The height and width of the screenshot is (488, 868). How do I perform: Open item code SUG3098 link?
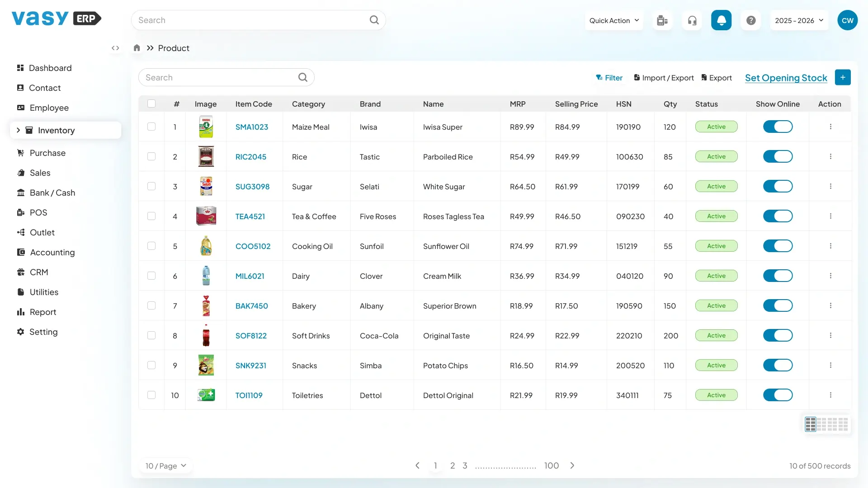coord(252,187)
